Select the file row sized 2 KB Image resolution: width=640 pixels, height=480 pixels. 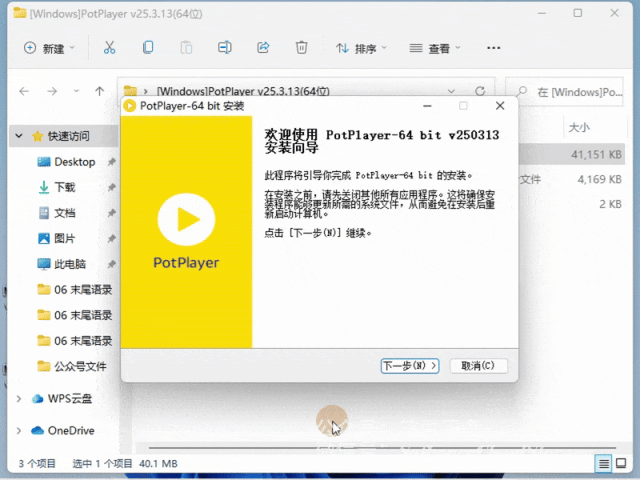[x=571, y=204]
